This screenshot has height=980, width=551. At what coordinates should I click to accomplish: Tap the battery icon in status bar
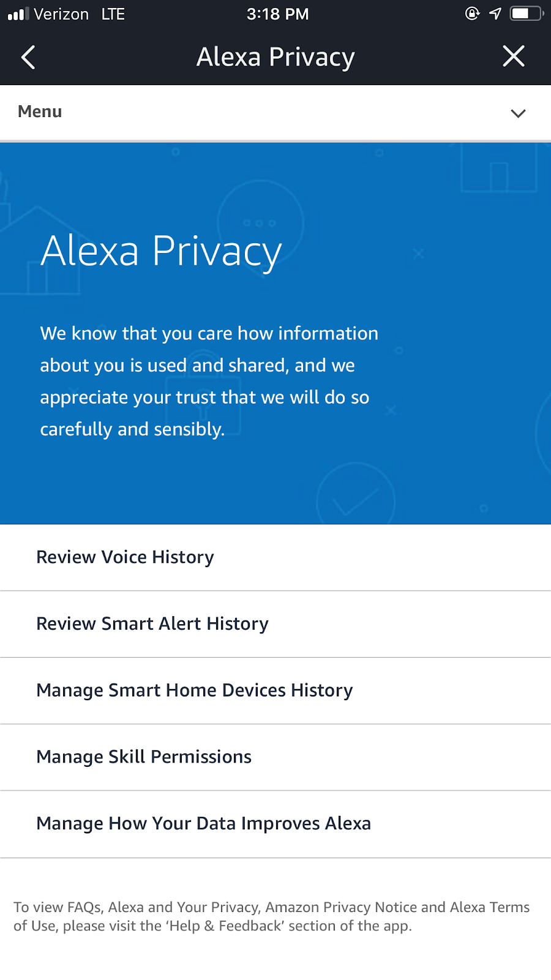pyautogui.click(x=526, y=13)
